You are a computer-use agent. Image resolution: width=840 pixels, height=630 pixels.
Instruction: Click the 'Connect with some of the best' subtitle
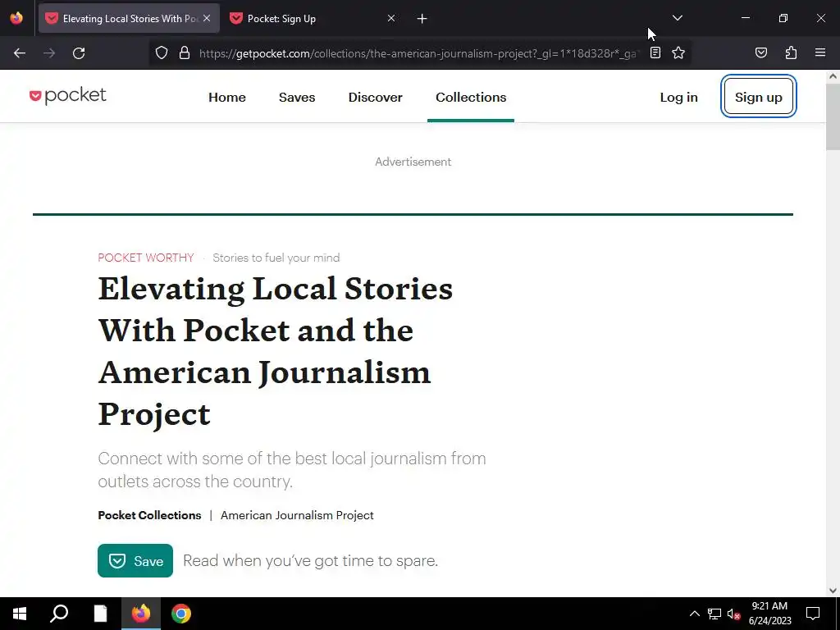click(292, 470)
